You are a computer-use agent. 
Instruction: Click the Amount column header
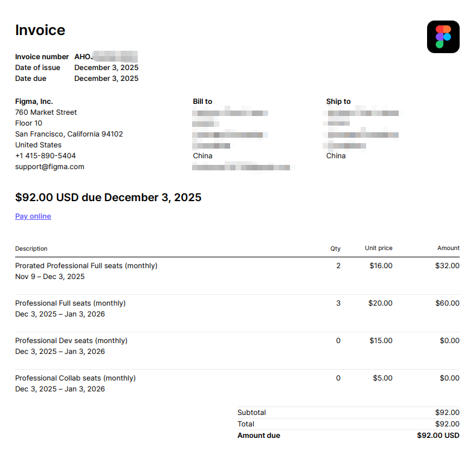pos(448,248)
